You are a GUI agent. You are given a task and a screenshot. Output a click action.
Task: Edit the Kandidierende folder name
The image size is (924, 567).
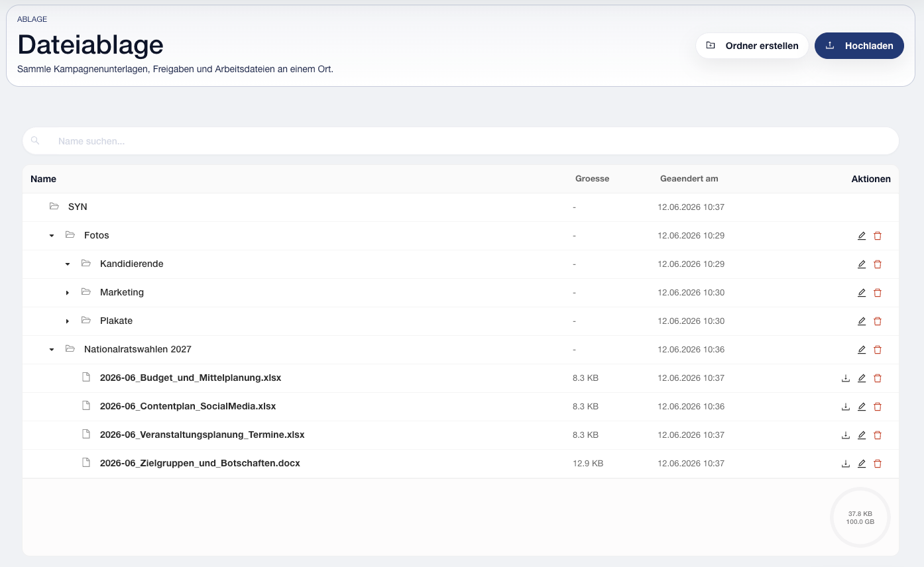[x=862, y=264]
